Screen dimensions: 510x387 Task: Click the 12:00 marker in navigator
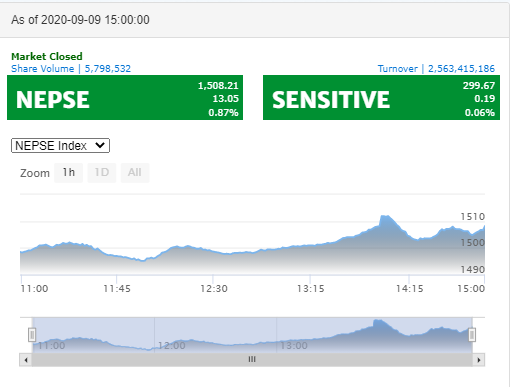[172, 346]
